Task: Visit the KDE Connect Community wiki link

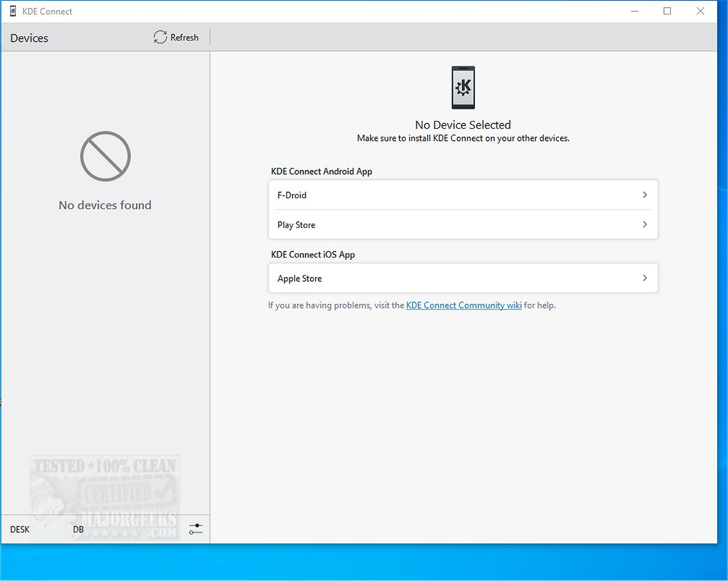Action: pyautogui.click(x=463, y=305)
